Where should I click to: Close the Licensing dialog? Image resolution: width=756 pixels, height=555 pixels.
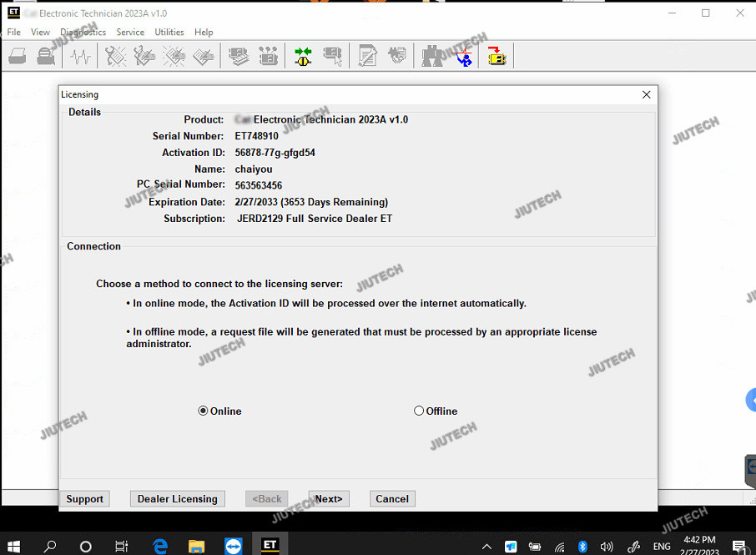click(x=646, y=94)
